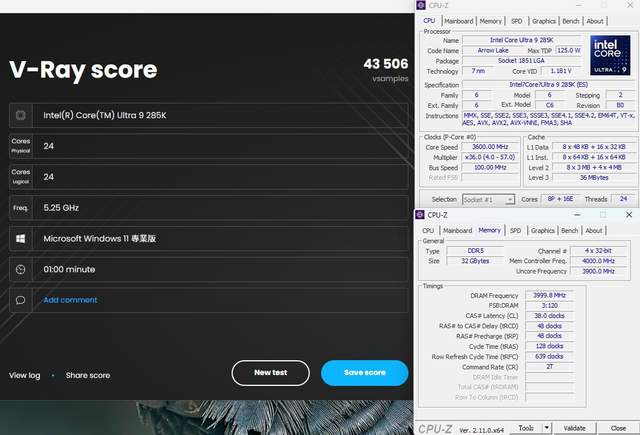Click the 8P + 16E cores value
The width and height of the screenshot is (640, 435).
click(560, 199)
